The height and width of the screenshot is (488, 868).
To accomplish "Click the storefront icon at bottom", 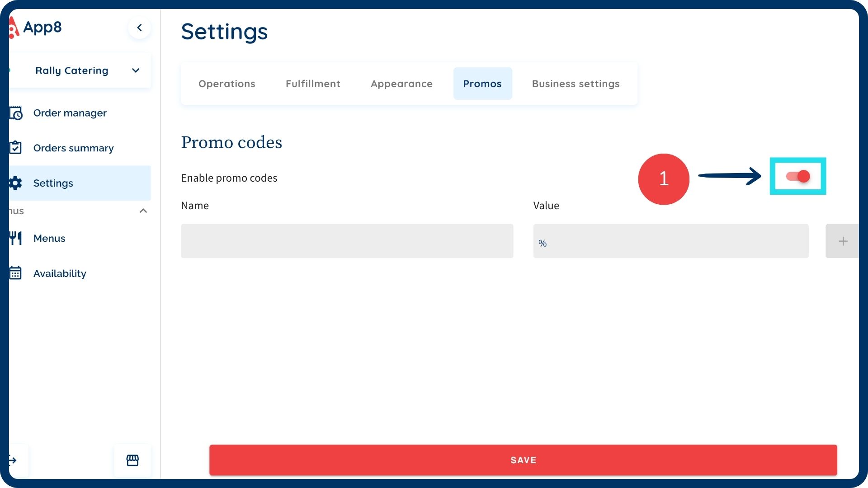I will click(132, 460).
